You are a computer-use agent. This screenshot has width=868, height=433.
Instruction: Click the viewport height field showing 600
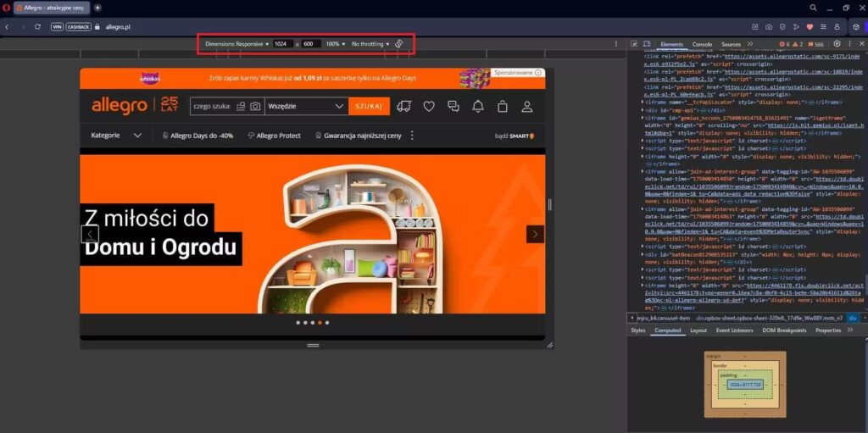click(311, 44)
